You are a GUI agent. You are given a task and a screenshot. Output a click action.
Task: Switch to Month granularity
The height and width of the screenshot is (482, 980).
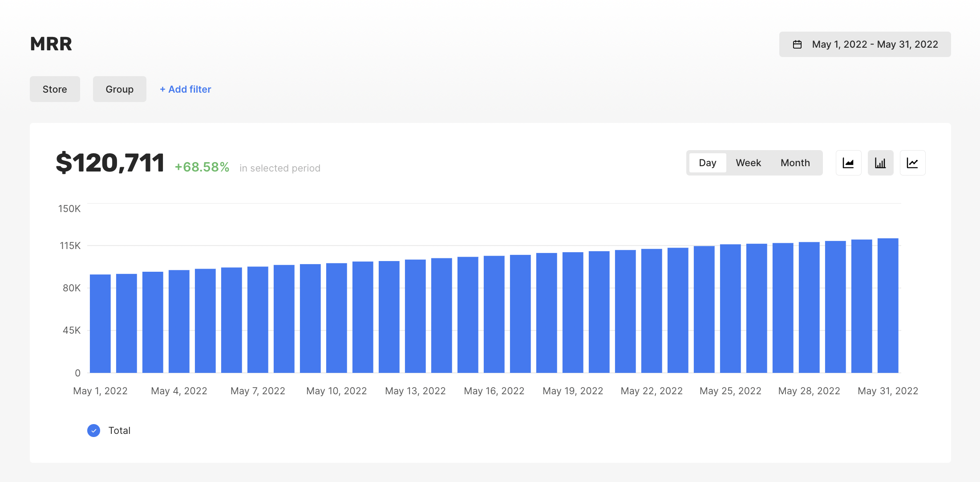coord(795,163)
